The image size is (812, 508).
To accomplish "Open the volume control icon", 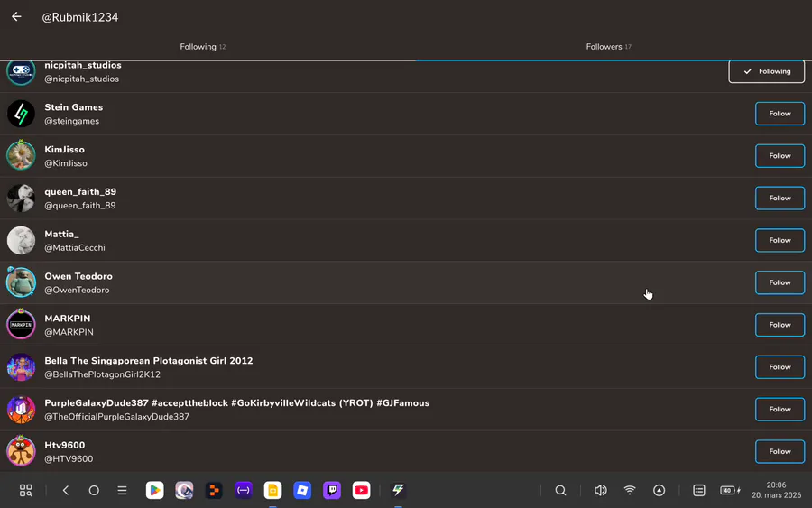I will 600,490.
